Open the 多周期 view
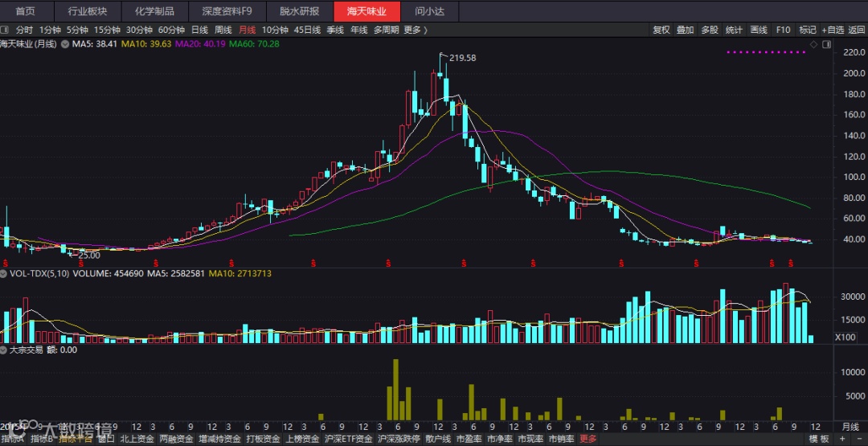The height and width of the screenshot is (446, 868). (386, 30)
